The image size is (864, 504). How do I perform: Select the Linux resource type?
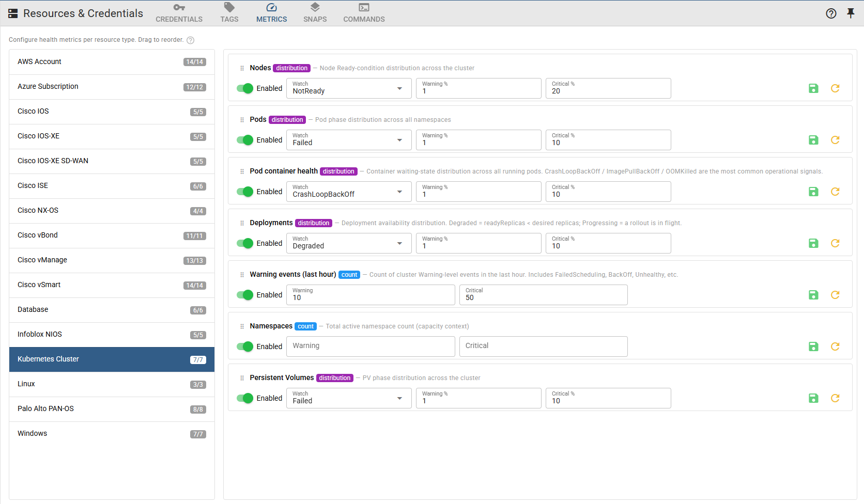pyautogui.click(x=112, y=384)
